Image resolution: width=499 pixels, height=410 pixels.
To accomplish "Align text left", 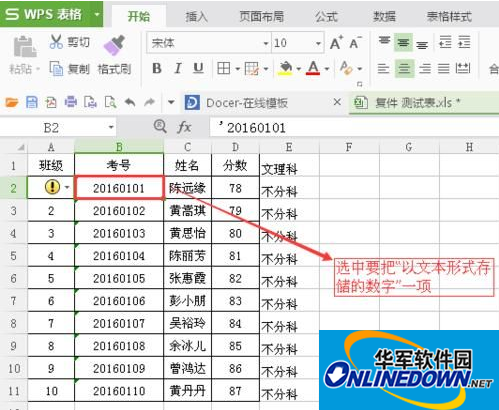I will point(383,69).
